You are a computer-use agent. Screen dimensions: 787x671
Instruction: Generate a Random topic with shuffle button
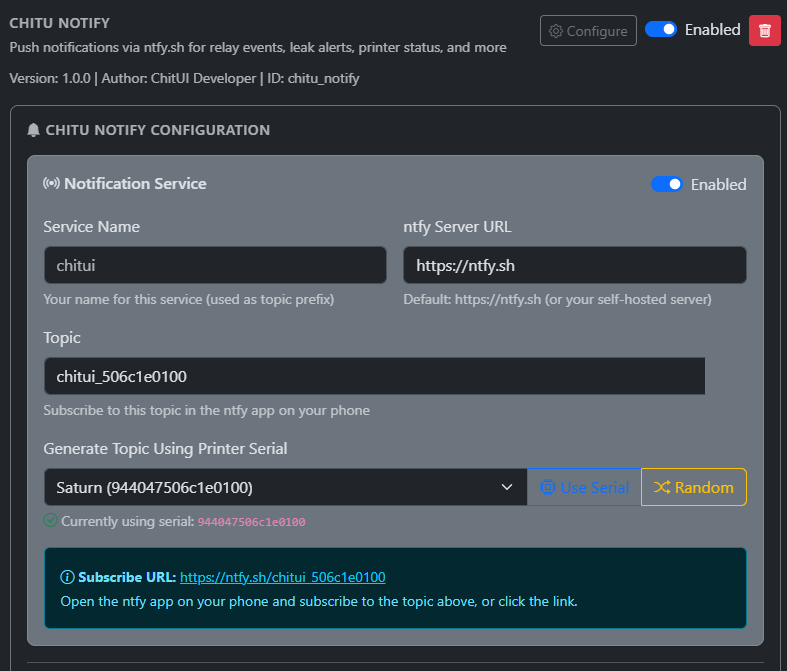point(693,487)
